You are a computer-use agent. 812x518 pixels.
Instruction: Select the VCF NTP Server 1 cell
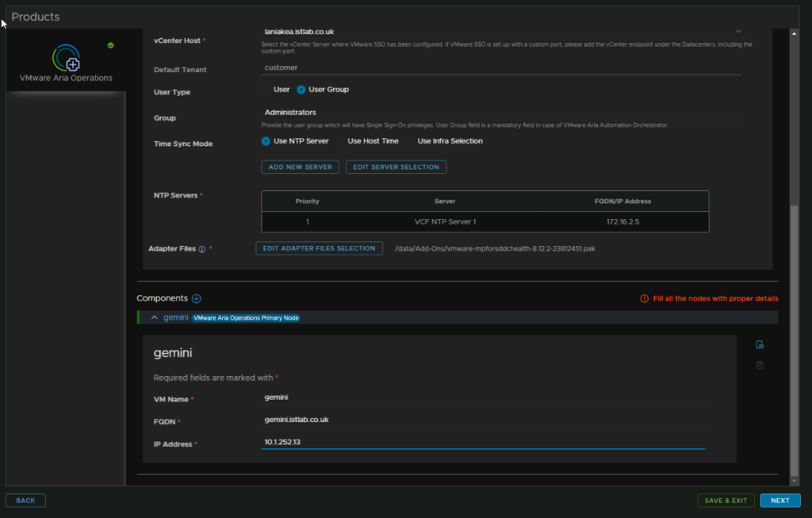[x=446, y=221]
